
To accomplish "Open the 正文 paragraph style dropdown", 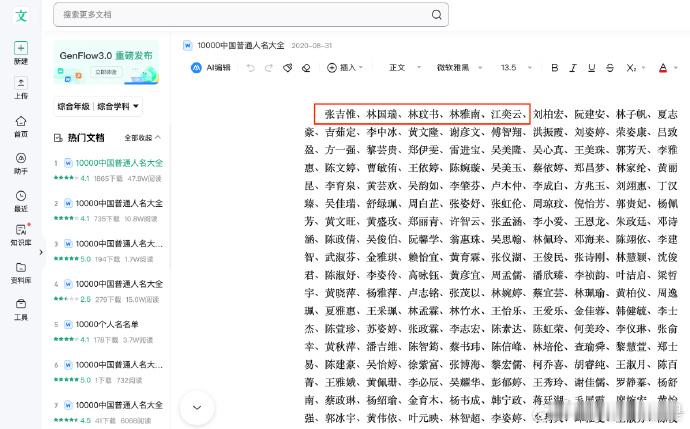I will (405, 67).
